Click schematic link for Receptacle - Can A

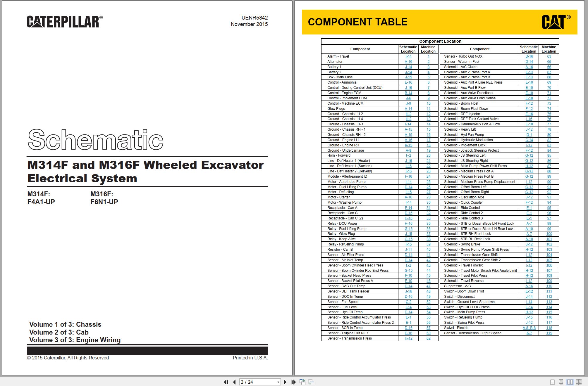(x=408, y=208)
